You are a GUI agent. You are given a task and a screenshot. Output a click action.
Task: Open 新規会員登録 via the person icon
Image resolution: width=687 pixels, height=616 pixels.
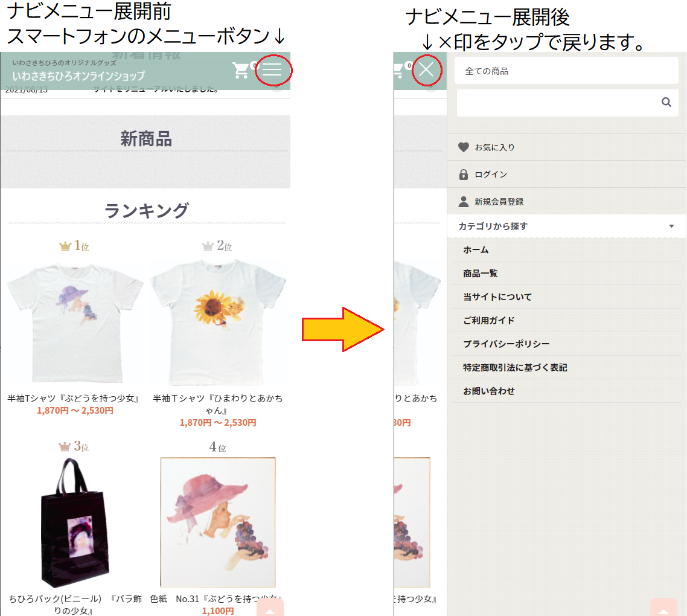[463, 202]
